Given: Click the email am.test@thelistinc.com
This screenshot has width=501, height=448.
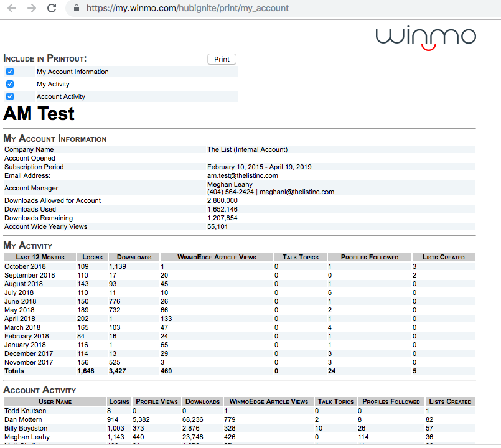Looking at the screenshot, I should pyautogui.click(x=243, y=175).
